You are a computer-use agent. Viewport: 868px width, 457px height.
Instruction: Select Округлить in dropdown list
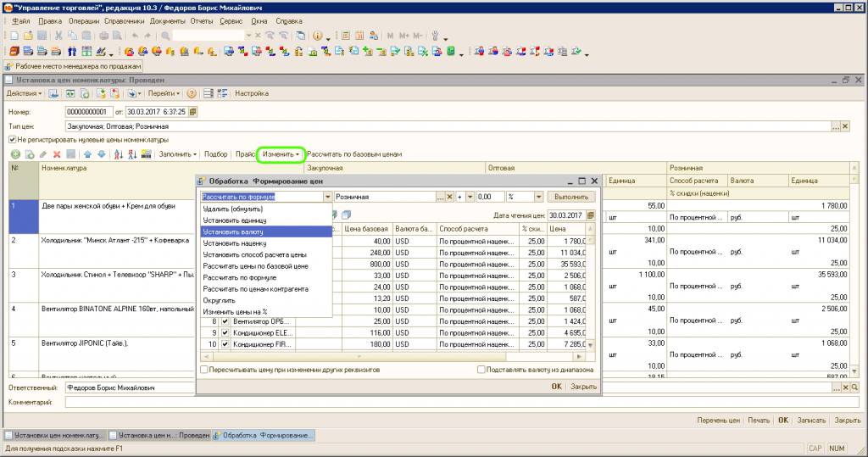click(x=266, y=300)
